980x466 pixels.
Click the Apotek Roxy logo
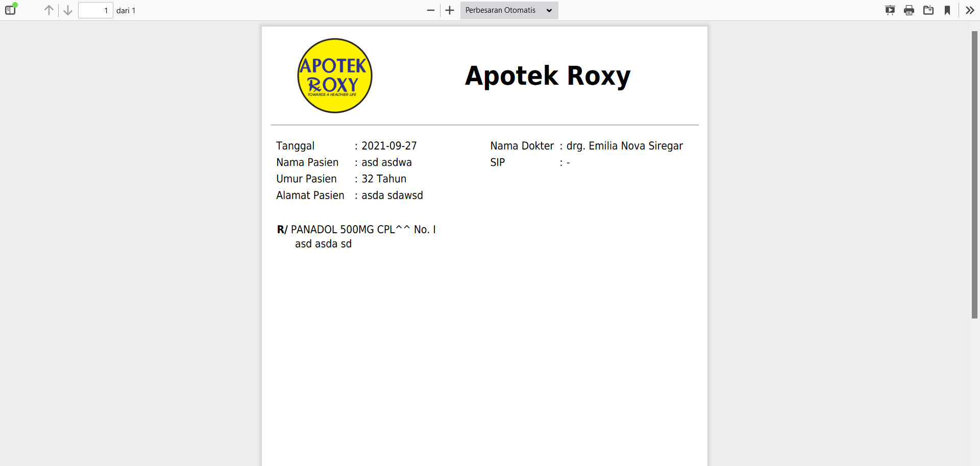335,76
